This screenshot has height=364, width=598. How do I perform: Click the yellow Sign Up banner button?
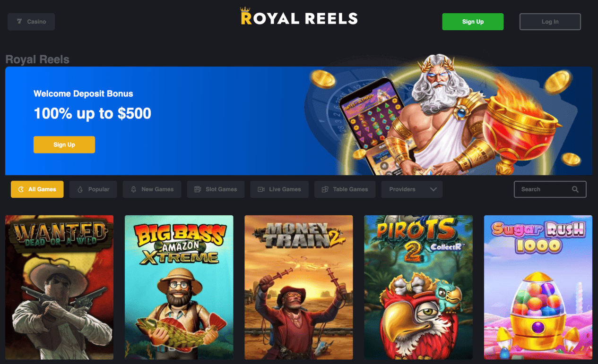tap(64, 144)
